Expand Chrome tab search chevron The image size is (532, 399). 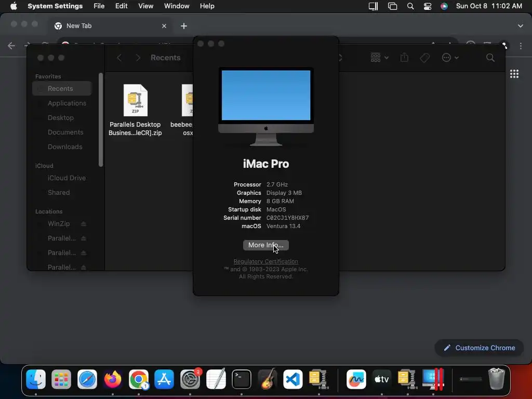point(521,26)
